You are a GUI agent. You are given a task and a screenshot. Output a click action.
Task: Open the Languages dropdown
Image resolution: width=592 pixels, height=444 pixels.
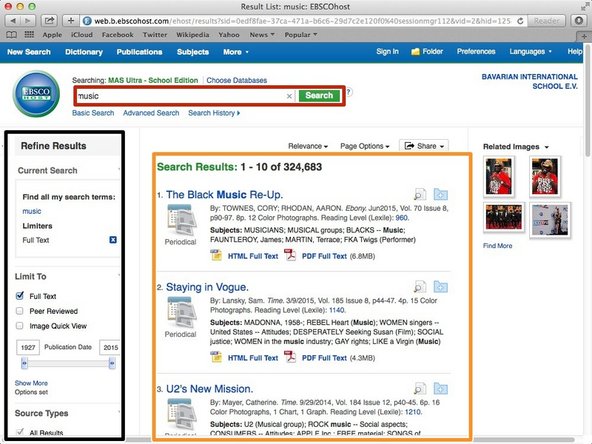530,51
